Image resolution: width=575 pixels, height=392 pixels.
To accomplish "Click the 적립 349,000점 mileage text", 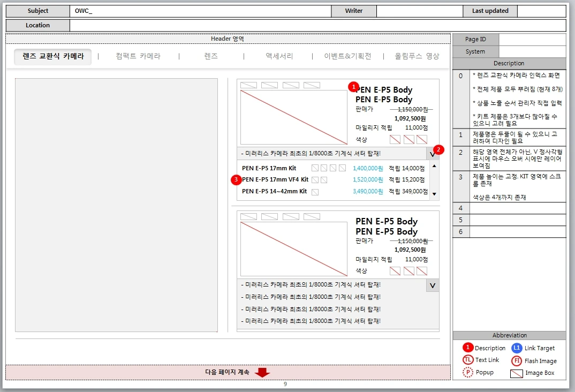I will (408, 191).
